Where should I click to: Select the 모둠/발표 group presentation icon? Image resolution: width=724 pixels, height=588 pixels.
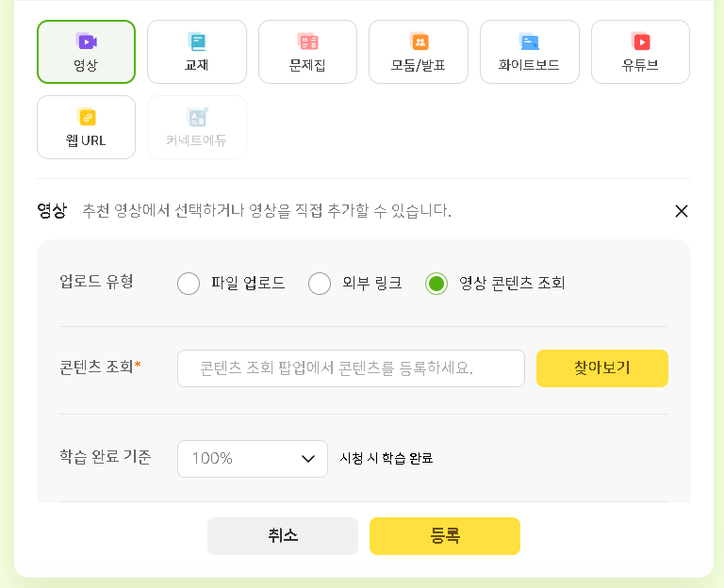click(x=419, y=41)
